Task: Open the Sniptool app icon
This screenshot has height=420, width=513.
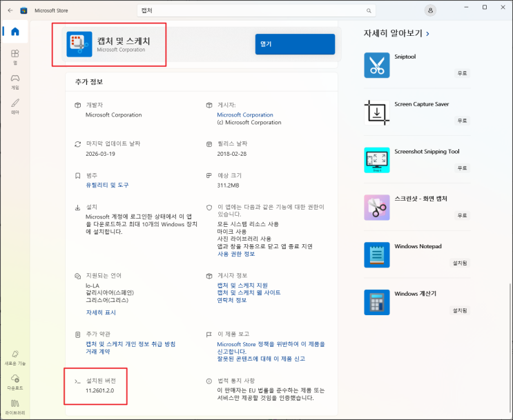Action: tap(377, 65)
